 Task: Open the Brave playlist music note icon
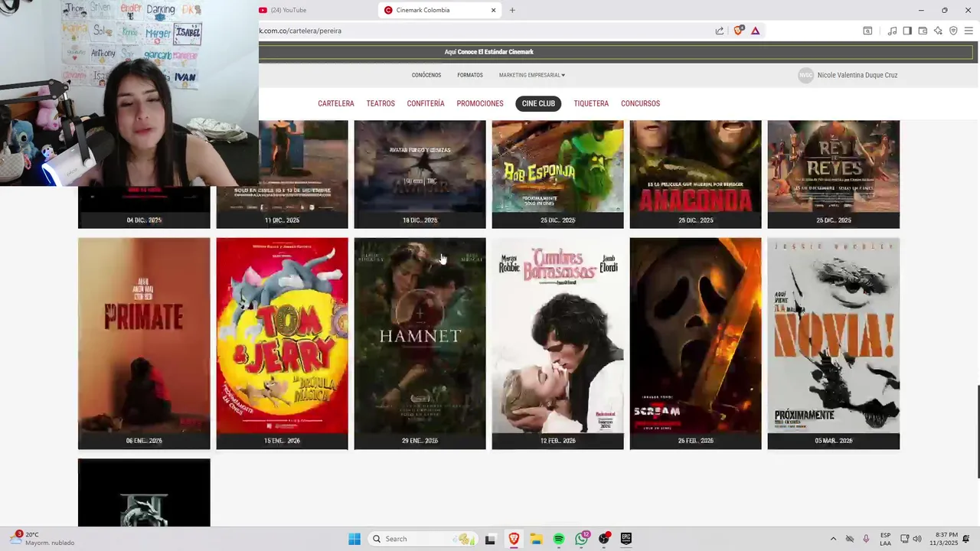pyautogui.click(x=892, y=31)
